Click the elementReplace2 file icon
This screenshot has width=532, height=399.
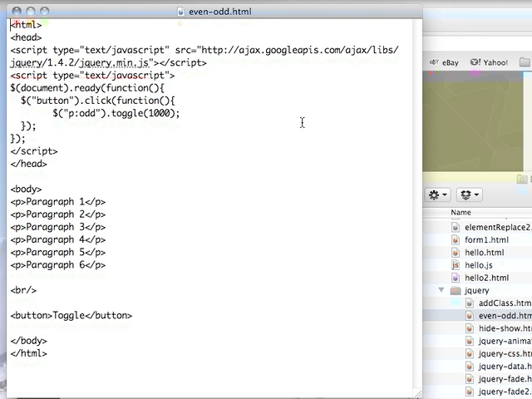tap(456, 227)
